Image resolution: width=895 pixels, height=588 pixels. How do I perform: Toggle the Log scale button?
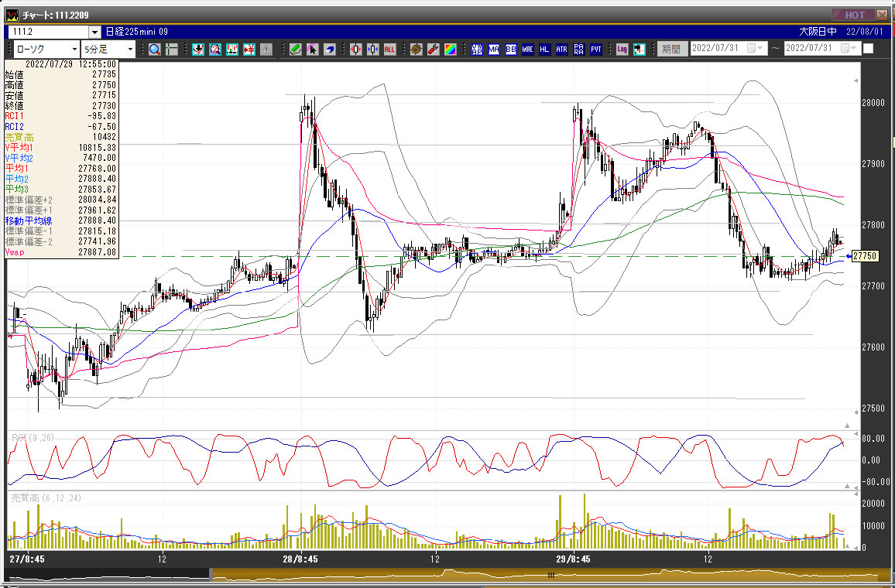[622, 49]
